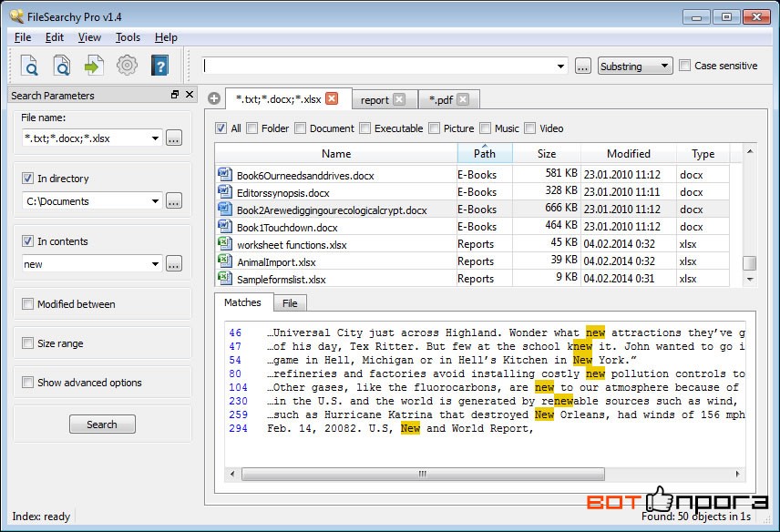
Task: Sort results by the Size column header
Action: tap(546, 154)
